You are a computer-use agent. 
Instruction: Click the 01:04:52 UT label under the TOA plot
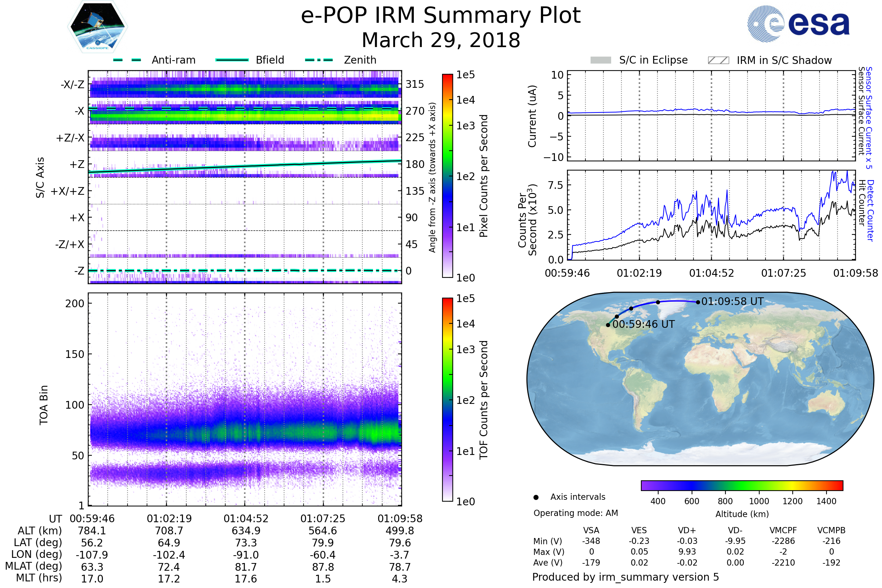pyautogui.click(x=246, y=519)
